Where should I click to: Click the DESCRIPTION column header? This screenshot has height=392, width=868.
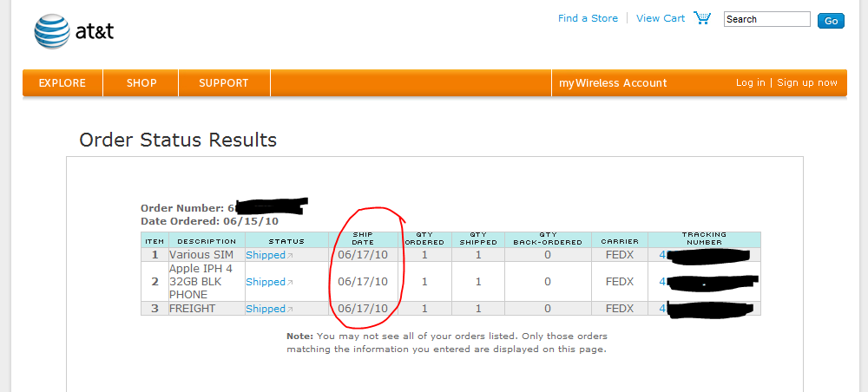(x=207, y=242)
